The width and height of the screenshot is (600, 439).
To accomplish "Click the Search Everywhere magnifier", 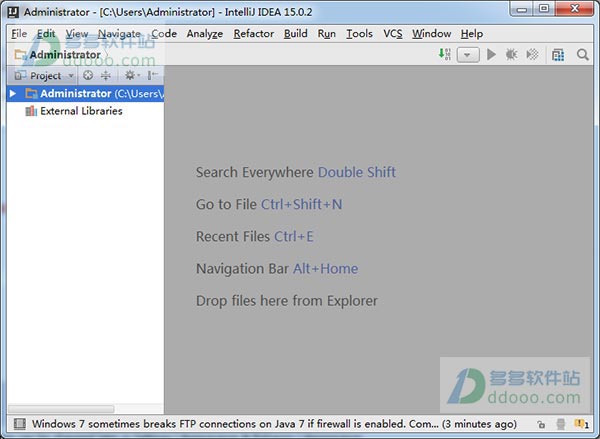I will click(582, 55).
